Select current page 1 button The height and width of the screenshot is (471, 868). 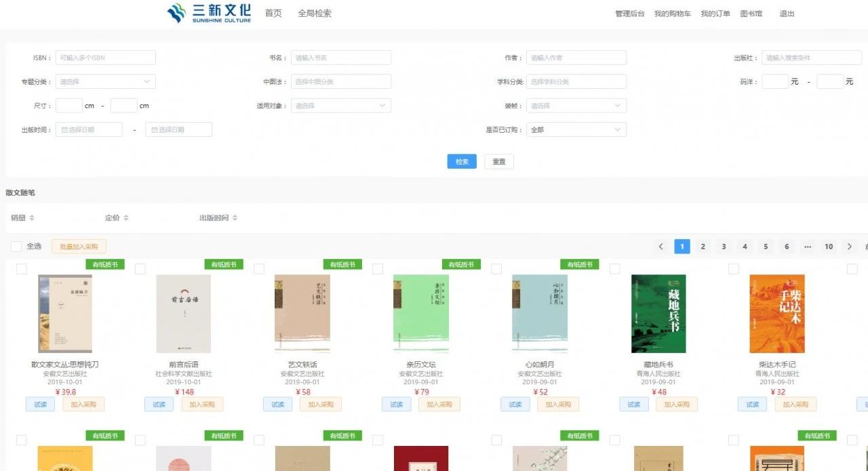[682, 247]
